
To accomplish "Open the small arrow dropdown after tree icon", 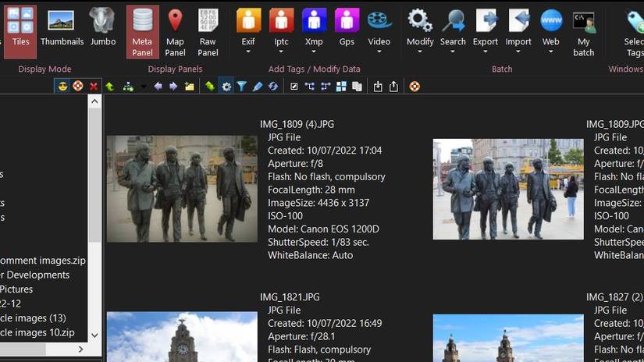I will [143, 87].
